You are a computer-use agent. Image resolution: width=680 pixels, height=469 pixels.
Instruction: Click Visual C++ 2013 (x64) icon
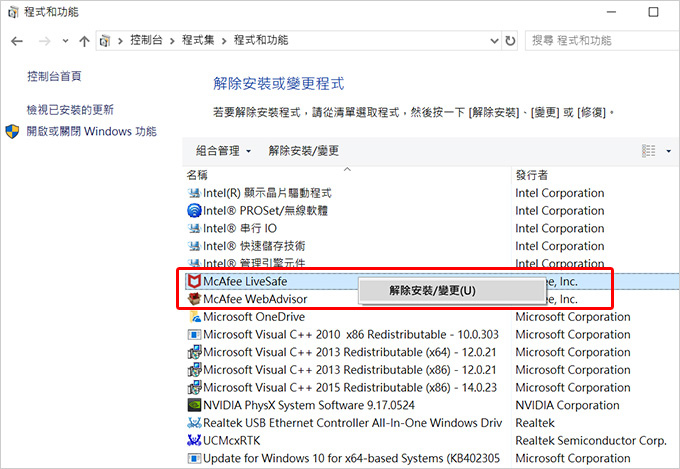194,352
